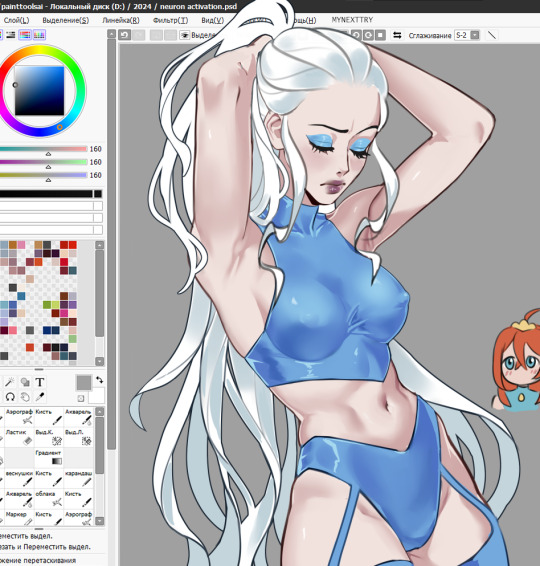Open the Выделение menu

(x=66, y=20)
